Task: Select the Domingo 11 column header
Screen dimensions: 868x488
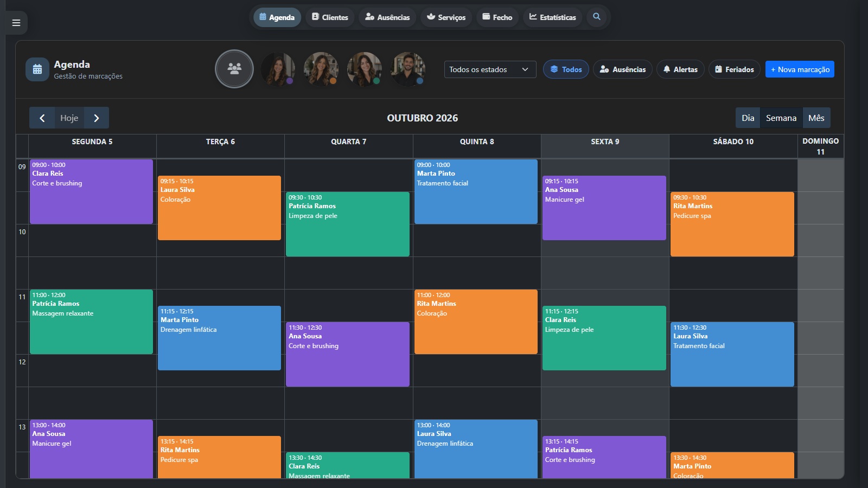Action: (x=821, y=146)
